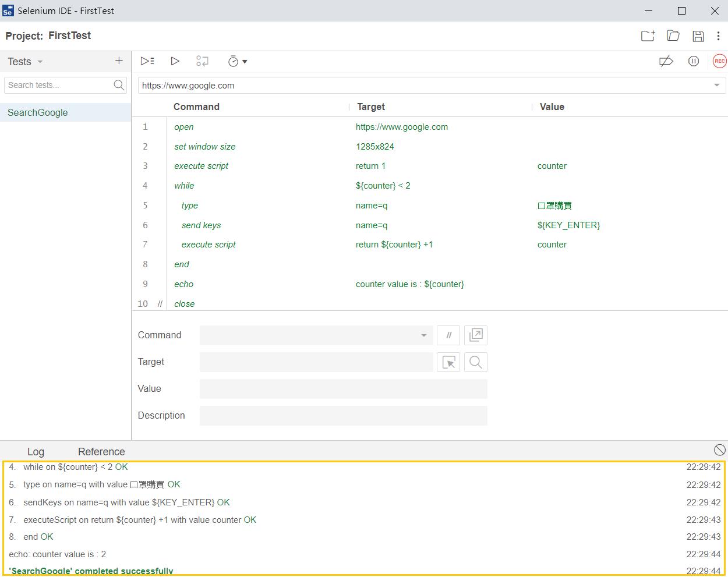Viewport: 728px width, 577px height.
Task: Select the echo command row
Action: point(430,284)
